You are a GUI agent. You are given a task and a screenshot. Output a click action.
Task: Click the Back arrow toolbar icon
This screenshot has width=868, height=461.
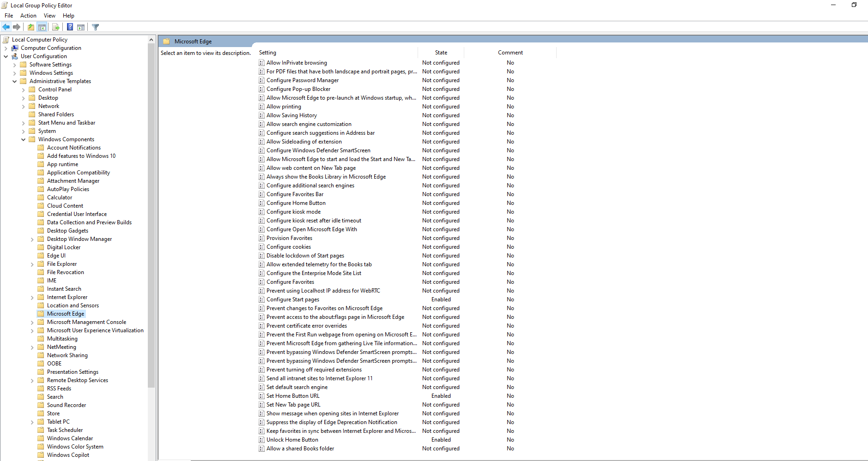[x=6, y=27]
